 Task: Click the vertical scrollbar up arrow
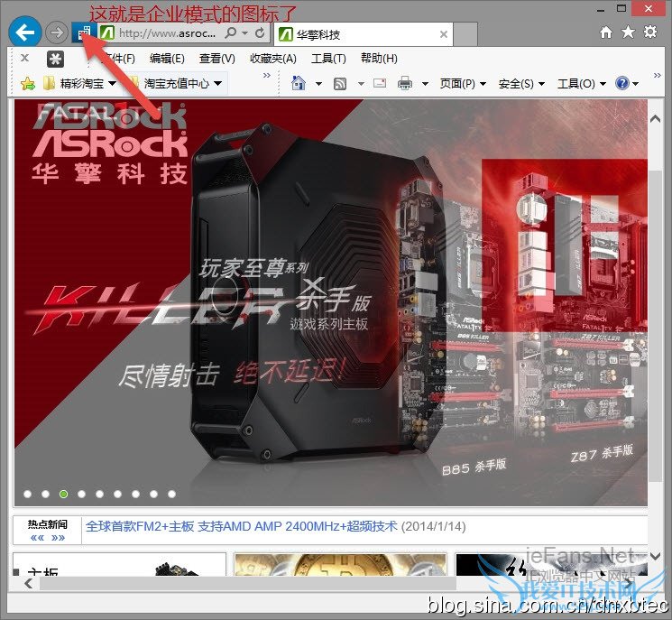655,119
